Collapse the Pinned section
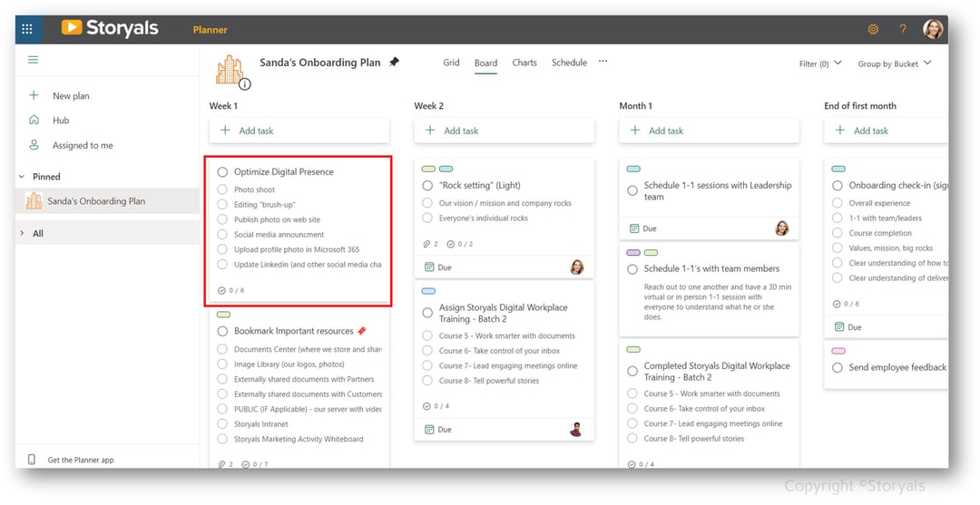The image size is (980, 505). click(22, 177)
